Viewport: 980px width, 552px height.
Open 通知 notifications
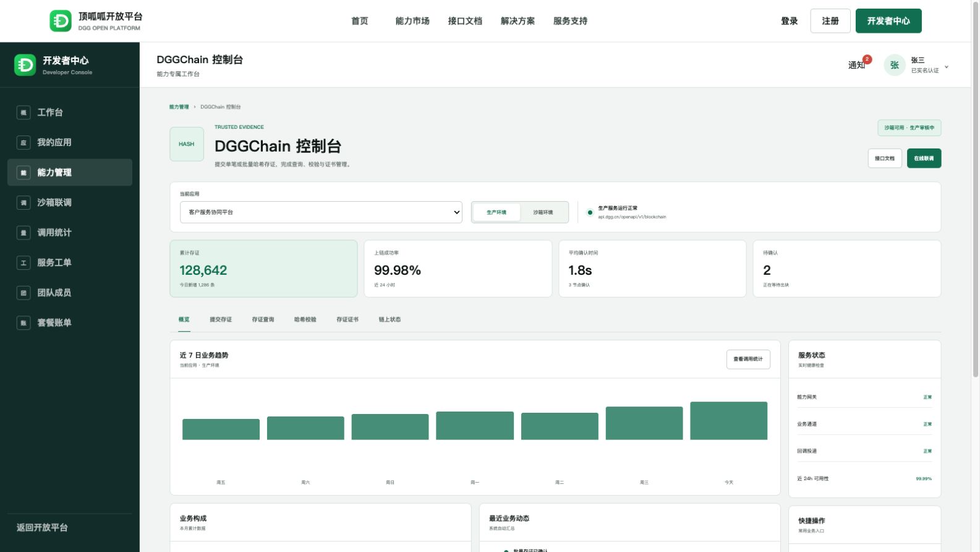click(856, 65)
